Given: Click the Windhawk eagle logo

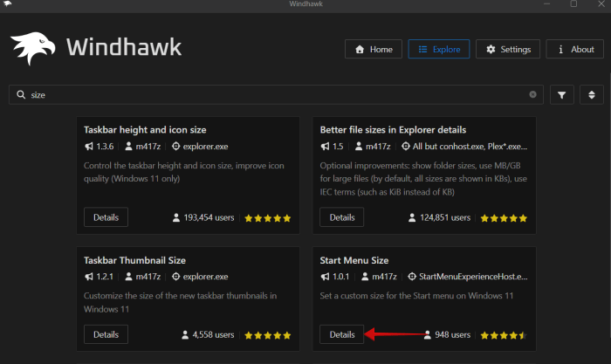Looking at the screenshot, I should pos(37,50).
